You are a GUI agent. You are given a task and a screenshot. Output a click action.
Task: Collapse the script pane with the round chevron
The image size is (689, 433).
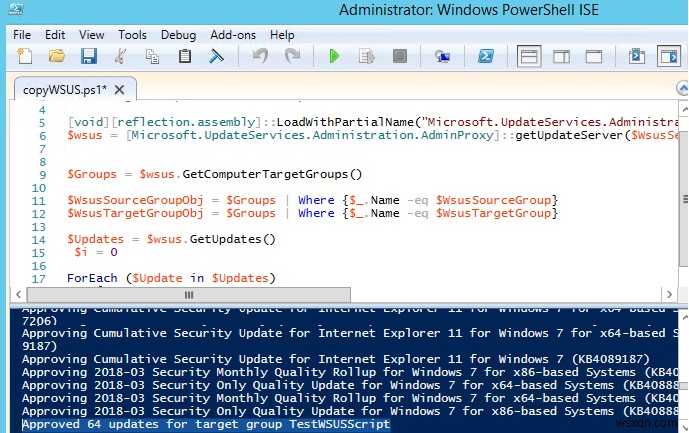(682, 89)
